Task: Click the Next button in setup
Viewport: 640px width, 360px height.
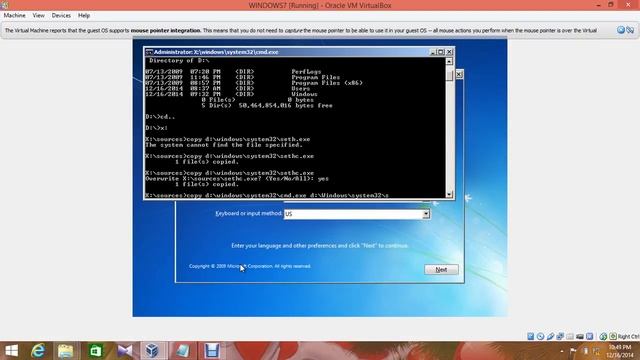Action: pos(441,269)
